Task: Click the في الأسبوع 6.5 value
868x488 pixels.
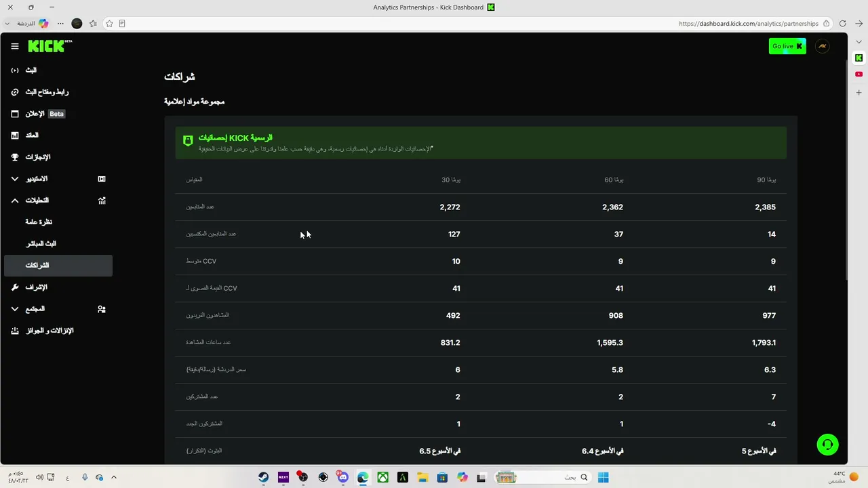Action: [x=439, y=451]
